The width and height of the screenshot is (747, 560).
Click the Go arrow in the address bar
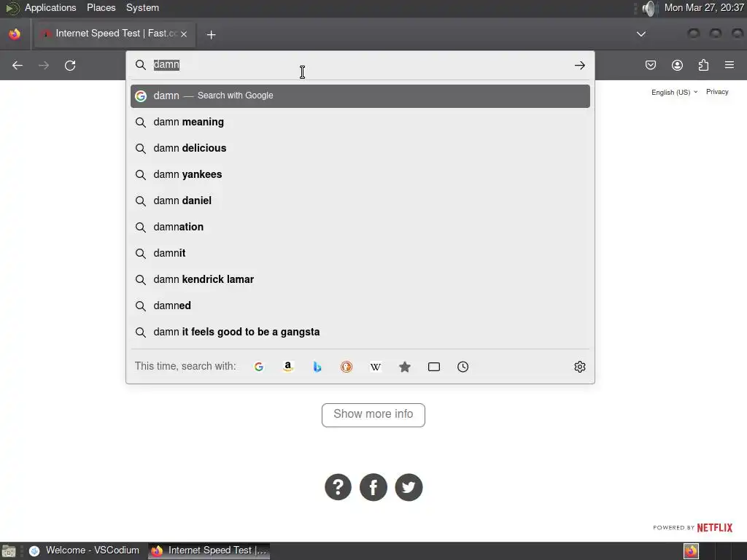pyautogui.click(x=579, y=65)
